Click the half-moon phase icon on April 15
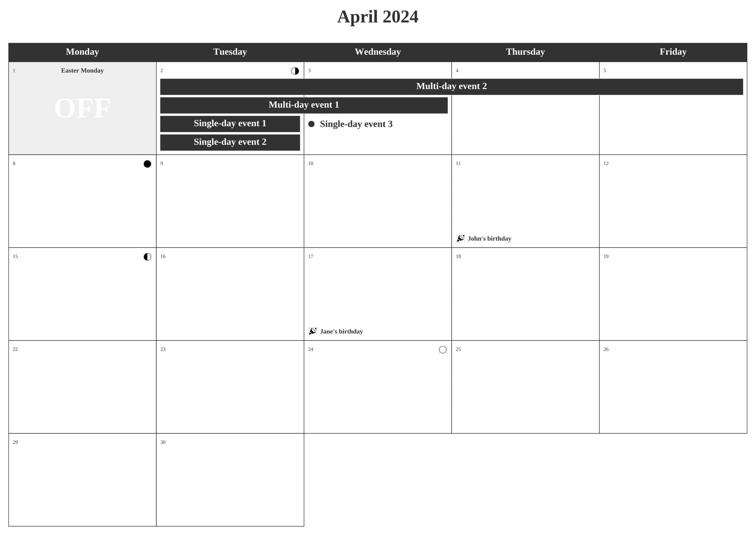The height and width of the screenshot is (535, 756). tap(148, 257)
